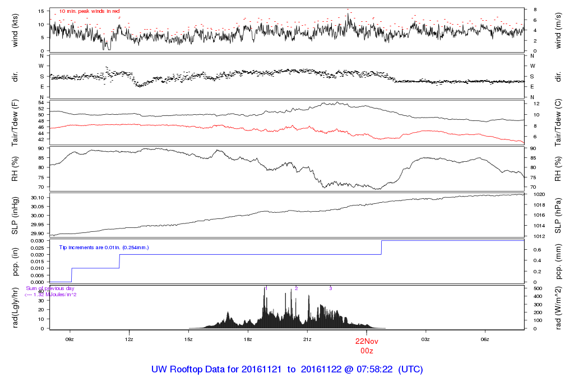574x392 pixels.
Task: Click the '1020' hPa tick value
Action: pyautogui.click(x=540, y=194)
